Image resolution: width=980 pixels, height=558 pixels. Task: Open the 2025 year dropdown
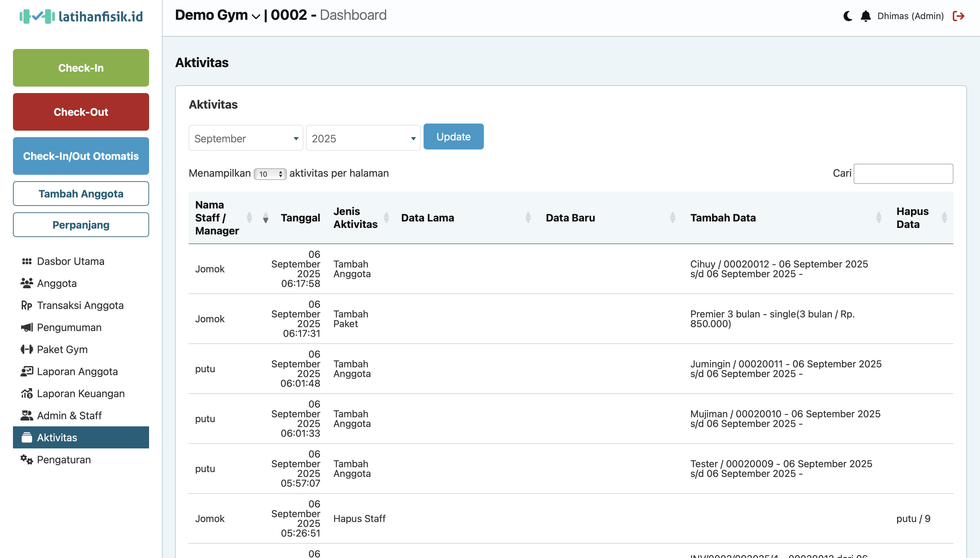pyautogui.click(x=363, y=138)
